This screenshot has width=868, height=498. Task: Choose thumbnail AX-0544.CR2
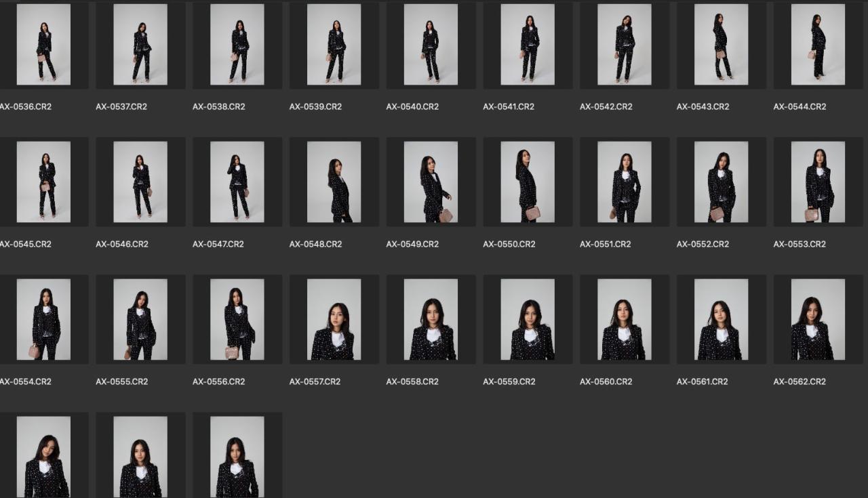point(818,45)
